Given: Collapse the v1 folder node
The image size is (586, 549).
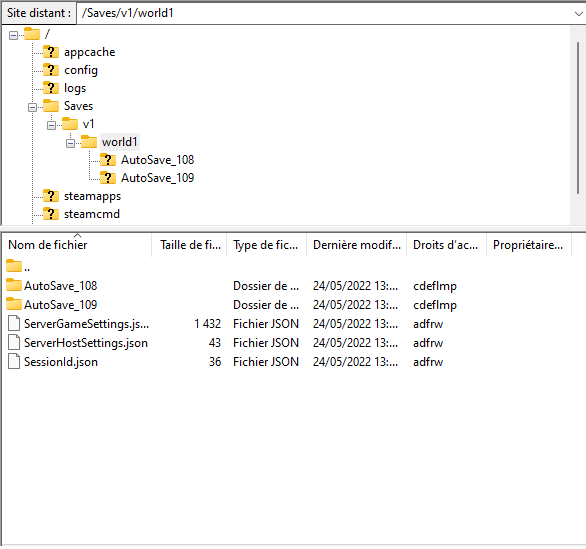Looking at the screenshot, I should pyautogui.click(x=52, y=126).
